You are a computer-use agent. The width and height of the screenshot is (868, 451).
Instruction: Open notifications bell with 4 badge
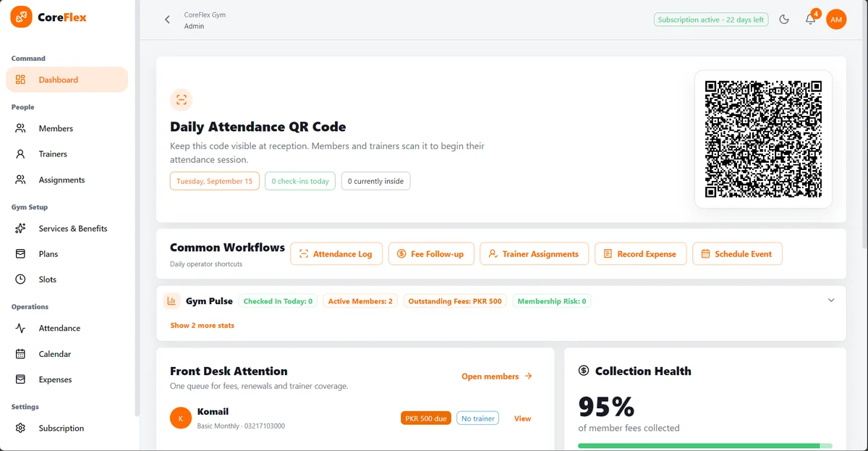[x=811, y=20]
